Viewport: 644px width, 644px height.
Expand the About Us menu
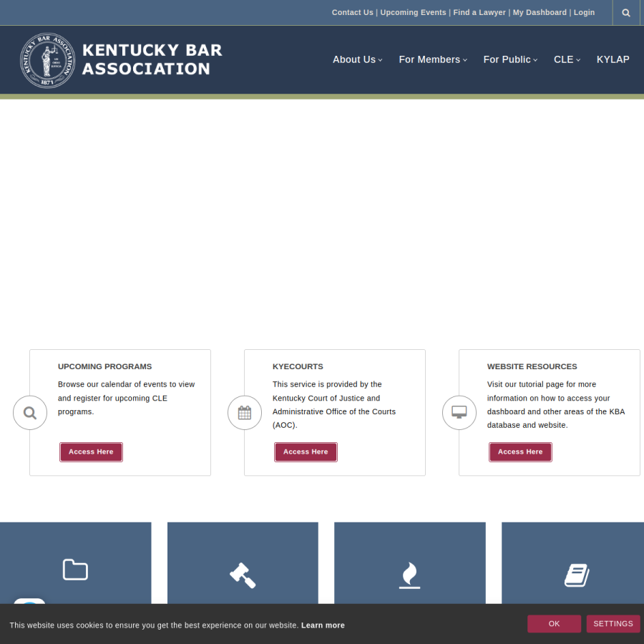pos(358,59)
